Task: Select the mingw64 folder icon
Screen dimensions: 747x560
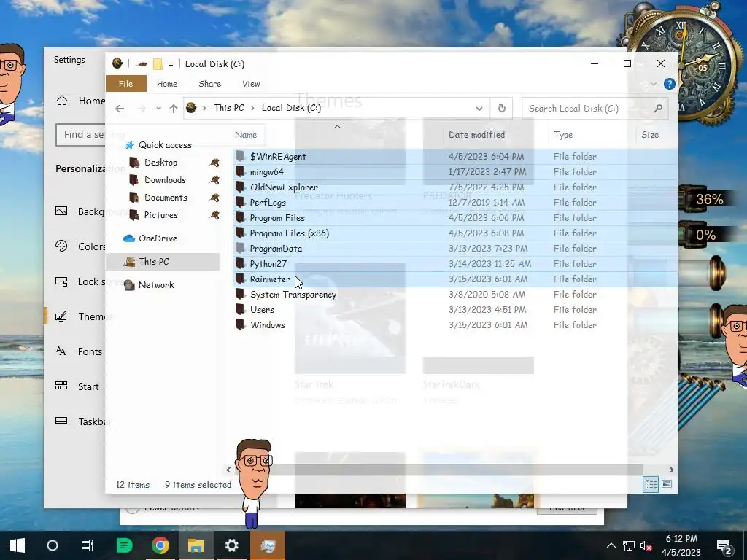Action: pyautogui.click(x=241, y=171)
